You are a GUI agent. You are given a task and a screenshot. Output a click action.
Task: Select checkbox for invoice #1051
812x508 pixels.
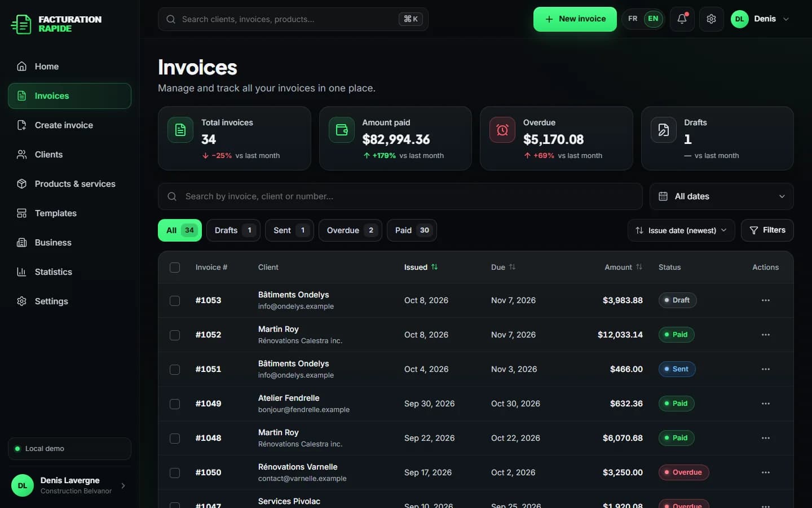[175, 370]
